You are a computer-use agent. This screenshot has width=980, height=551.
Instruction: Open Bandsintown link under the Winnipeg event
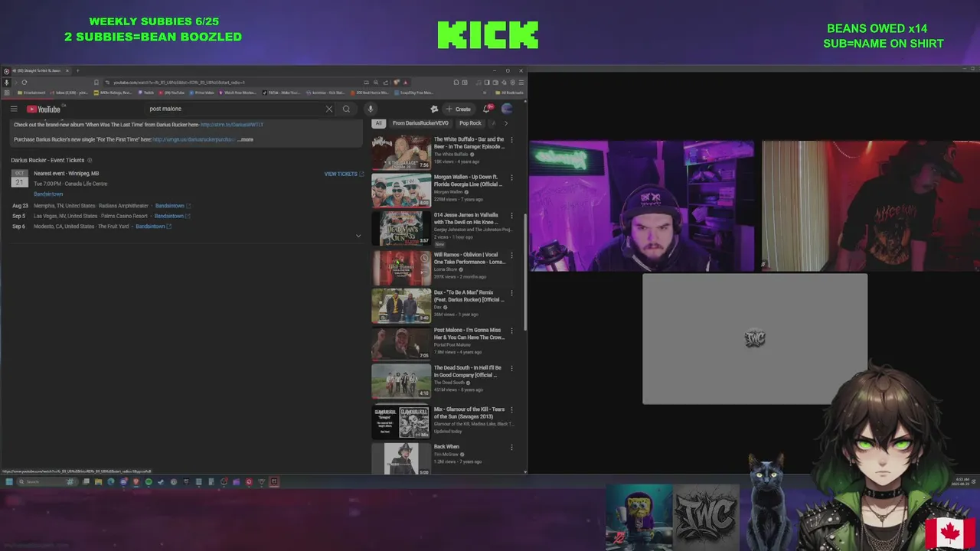click(x=48, y=194)
